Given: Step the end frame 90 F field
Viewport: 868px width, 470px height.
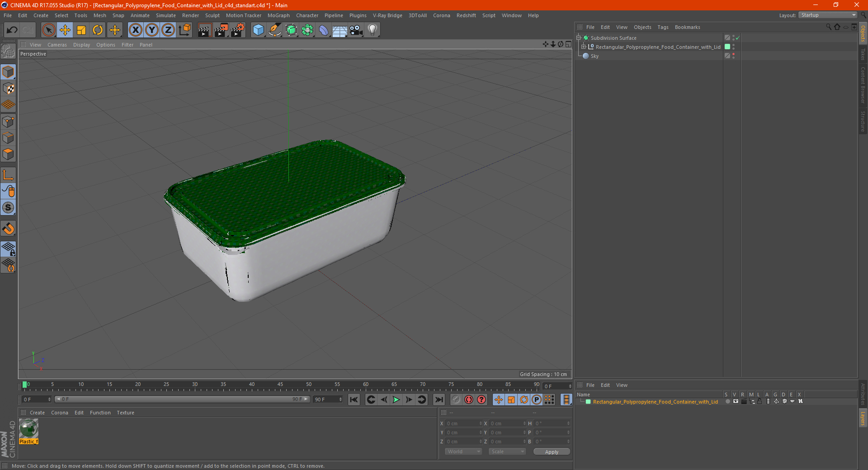Looking at the screenshot, I should click(x=328, y=399).
